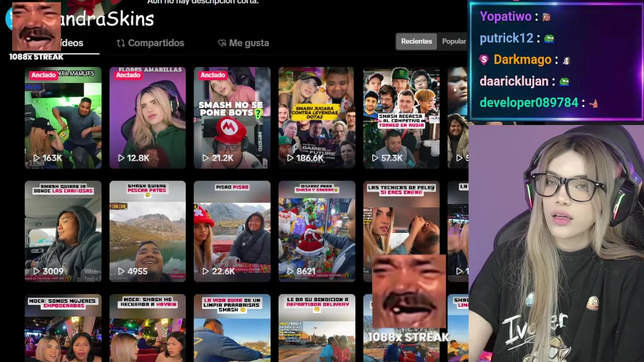
Task: Select the Recientes sort button
Action: [x=416, y=41]
